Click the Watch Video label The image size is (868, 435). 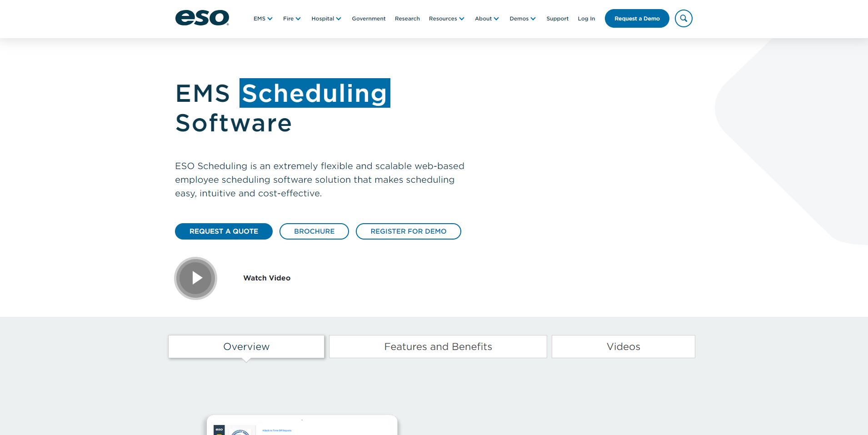coord(267,278)
